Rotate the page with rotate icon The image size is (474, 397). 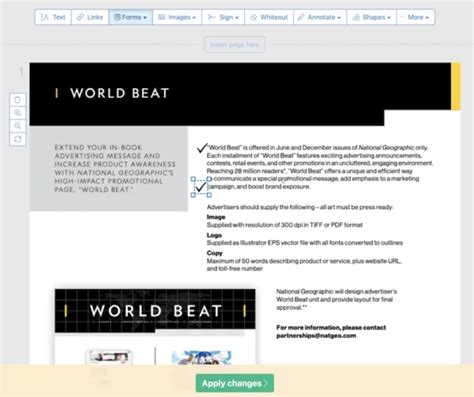coord(18,139)
